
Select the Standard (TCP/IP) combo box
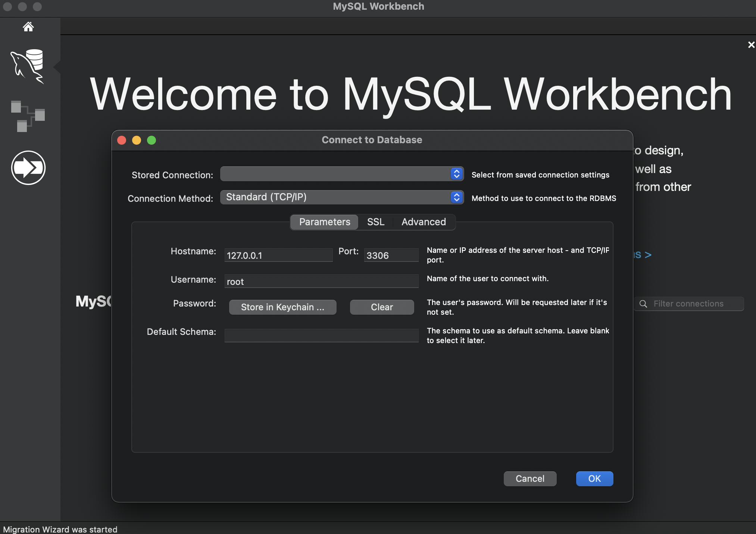point(336,197)
